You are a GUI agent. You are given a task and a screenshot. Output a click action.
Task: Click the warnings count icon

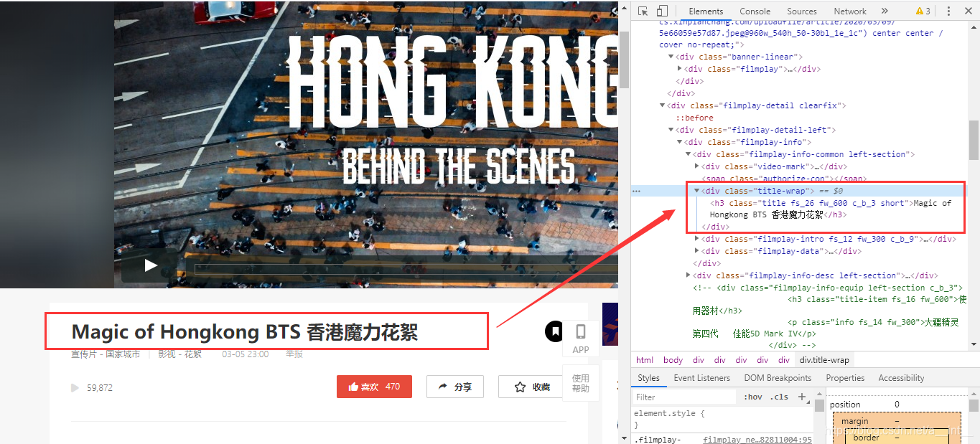pyautogui.click(x=923, y=11)
